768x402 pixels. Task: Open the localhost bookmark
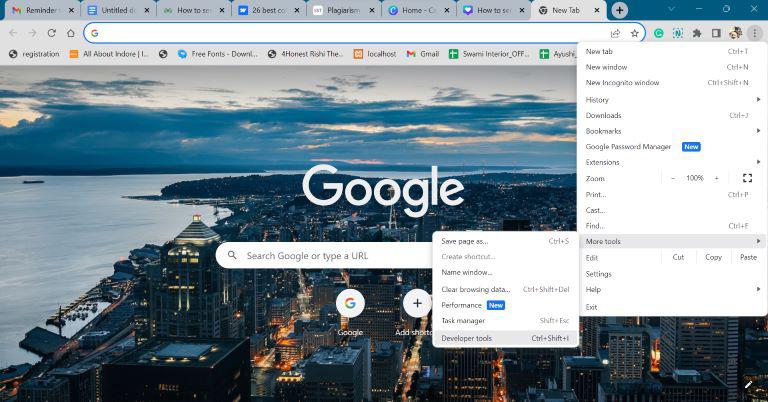[x=375, y=54]
